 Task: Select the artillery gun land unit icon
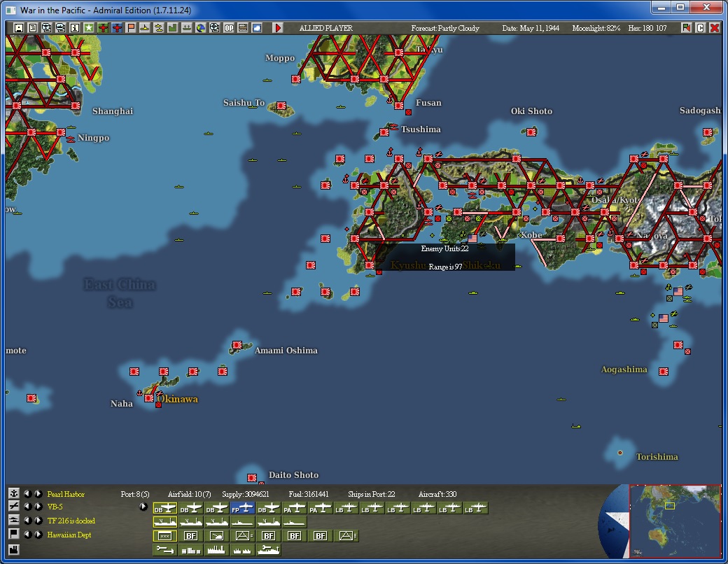pos(217,536)
